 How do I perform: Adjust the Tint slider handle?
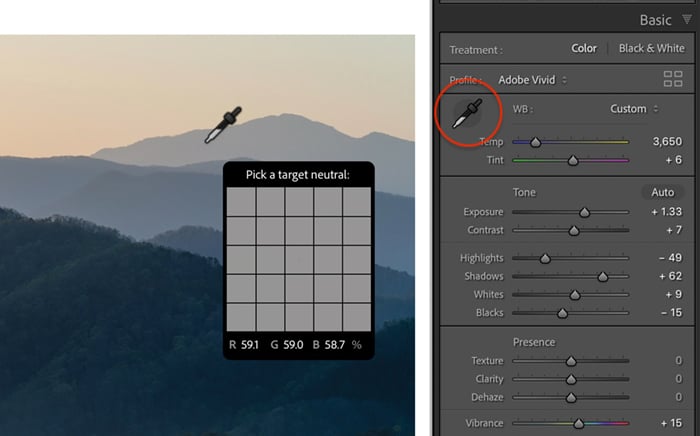(573, 161)
